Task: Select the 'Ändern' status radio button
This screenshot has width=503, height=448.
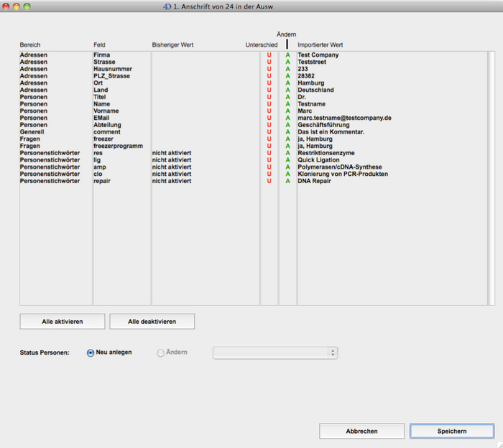Action: pos(160,353)
